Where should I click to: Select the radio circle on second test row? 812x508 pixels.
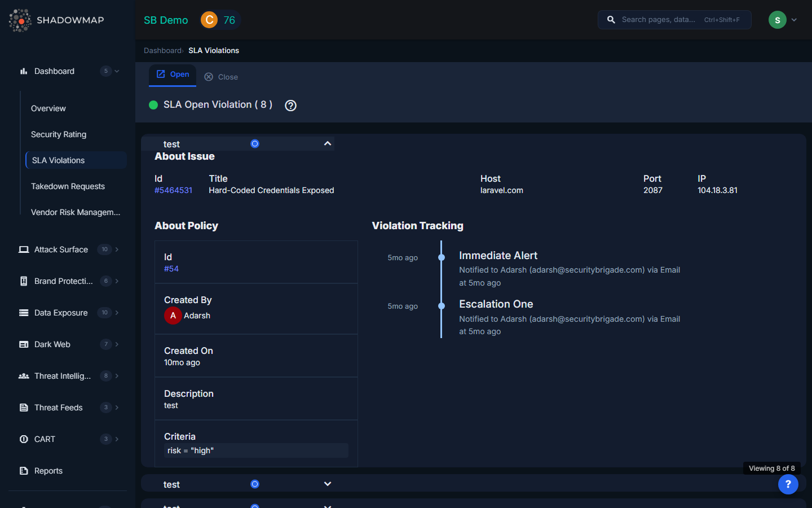click(x=255, y=484)
